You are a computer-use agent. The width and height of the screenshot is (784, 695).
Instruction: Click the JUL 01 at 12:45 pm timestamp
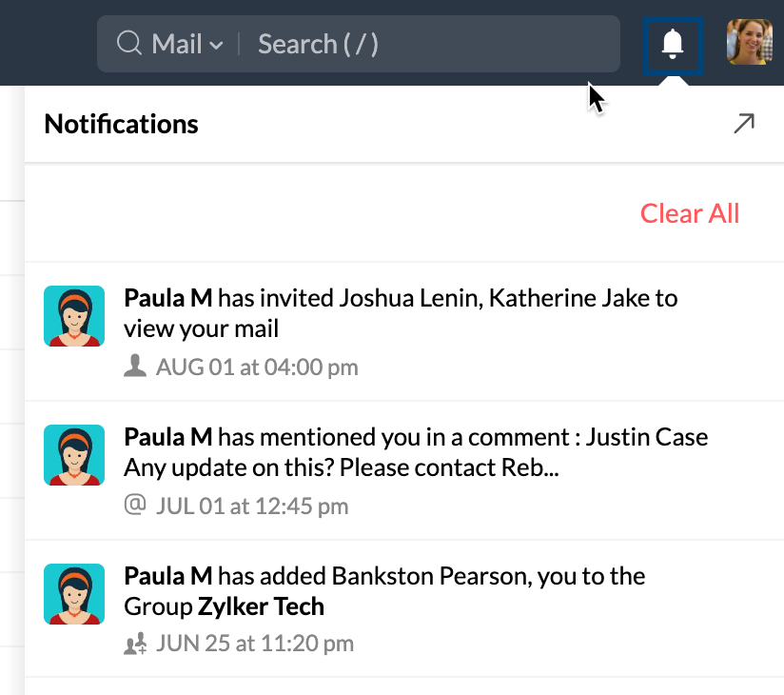click(252, 506)
